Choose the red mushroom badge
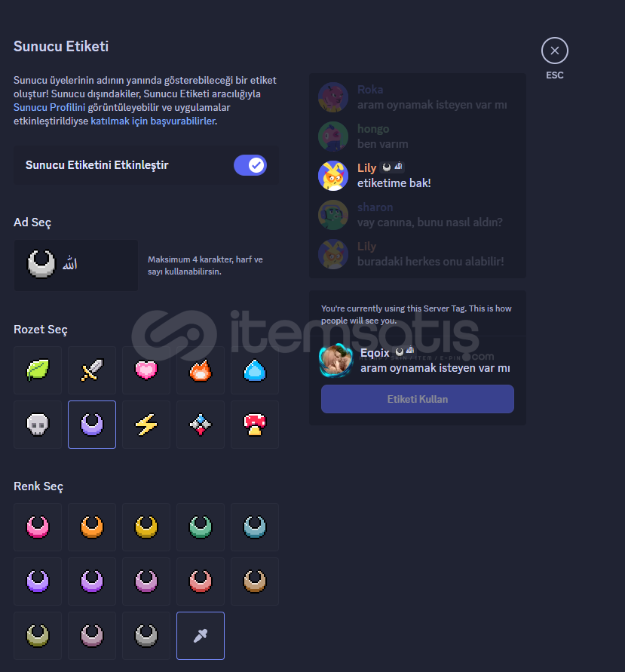The width and height of the screenshot is (625, 672). 255,425
